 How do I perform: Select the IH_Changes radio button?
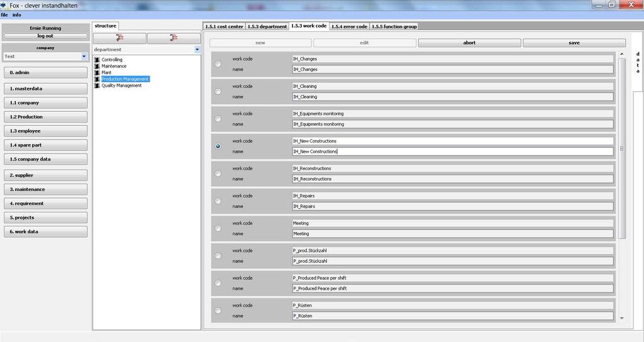(218, 64)
